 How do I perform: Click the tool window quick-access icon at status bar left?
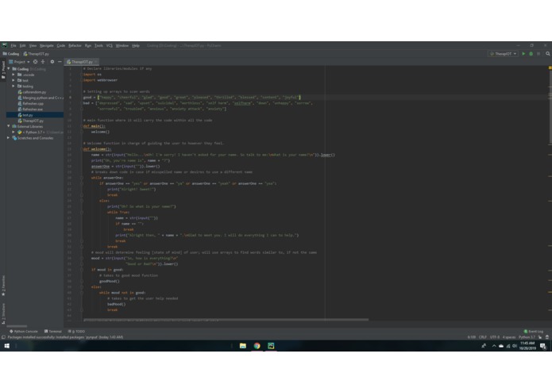(3, 337)
